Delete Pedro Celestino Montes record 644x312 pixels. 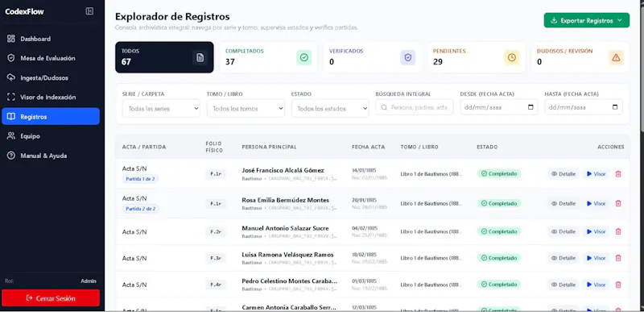tap(618, 285)
